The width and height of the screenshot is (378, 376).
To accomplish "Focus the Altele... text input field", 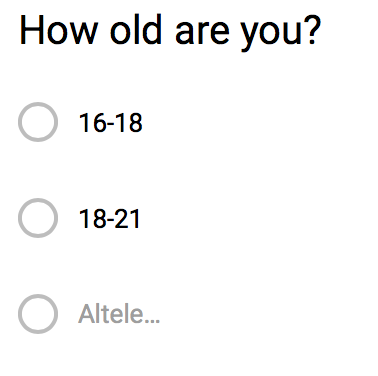I will [x=119, y=314].
